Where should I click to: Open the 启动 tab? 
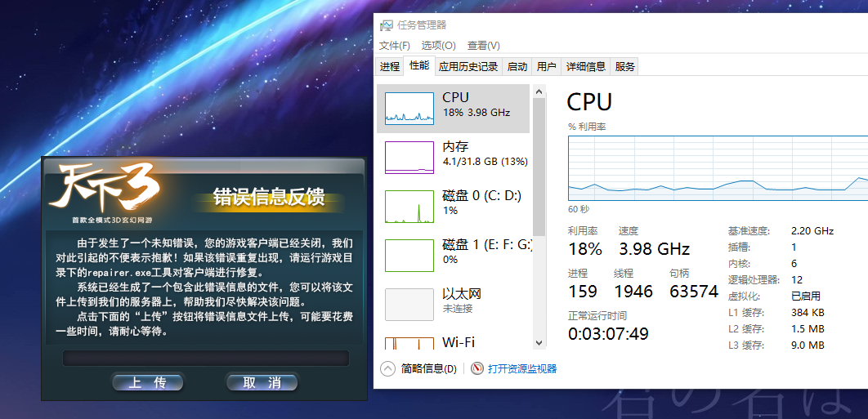click(517, 66)
